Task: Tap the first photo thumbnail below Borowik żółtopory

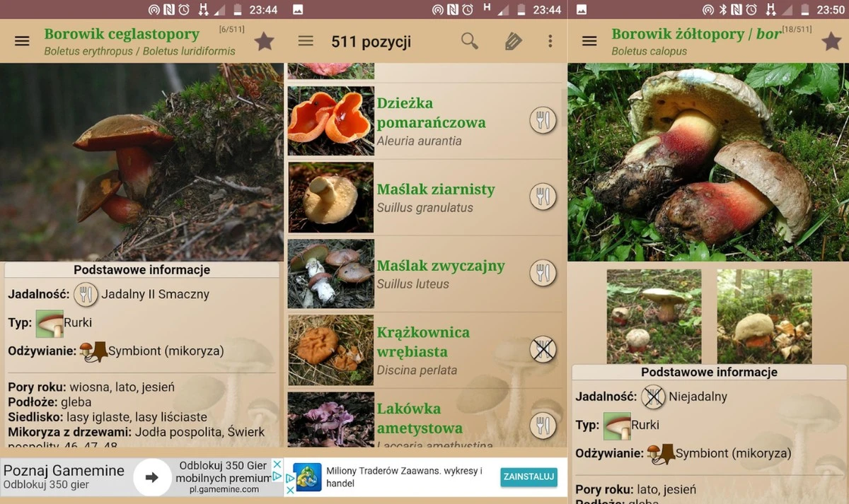Action: click(x=653, y=316)
